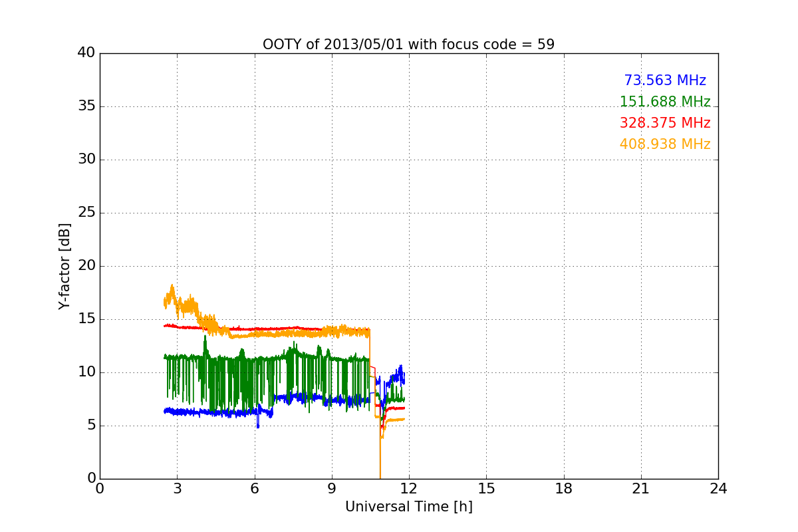Select the blue 73.563 MHz legend label
This screenshot has height=532, width=798.
coord(665,80)
